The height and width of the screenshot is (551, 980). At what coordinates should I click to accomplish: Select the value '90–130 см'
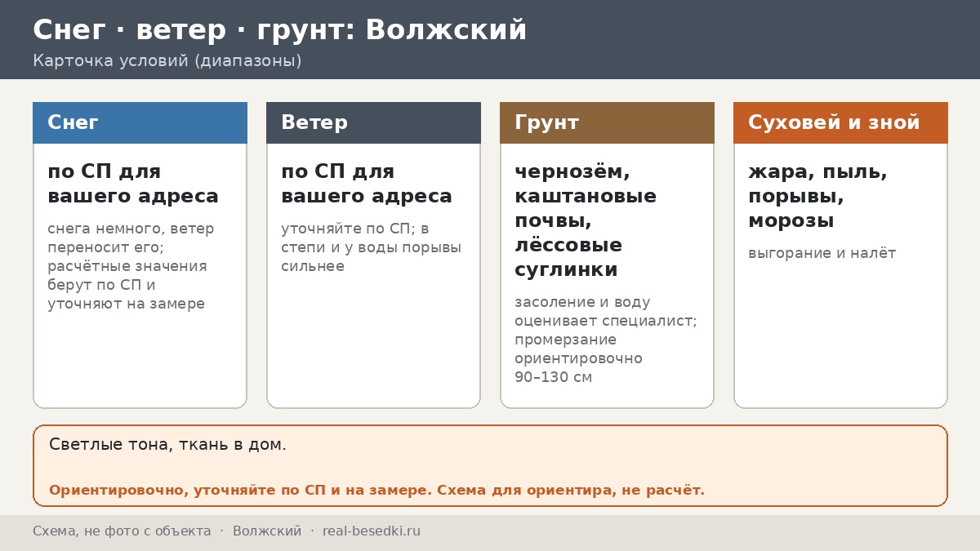coord(553,377)
